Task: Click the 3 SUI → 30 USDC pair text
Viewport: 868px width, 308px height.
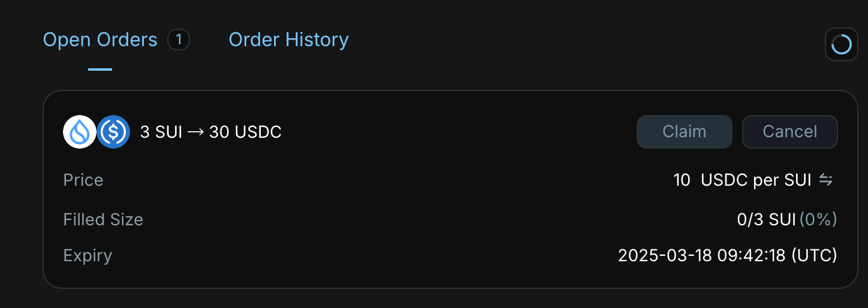Action: coord(210,132)
